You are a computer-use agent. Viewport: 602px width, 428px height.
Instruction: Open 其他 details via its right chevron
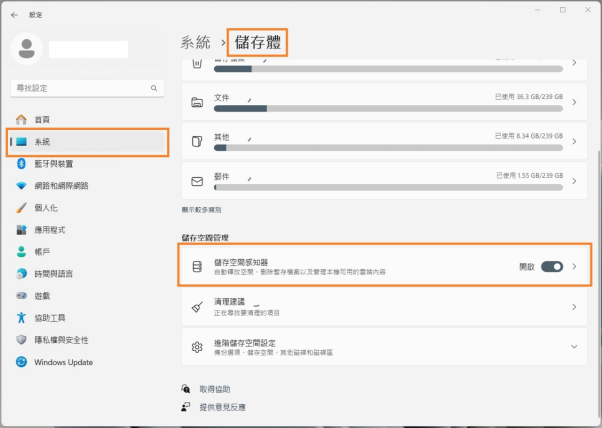574,142
